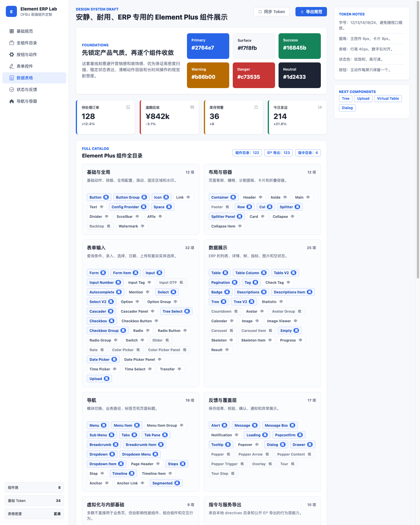Click the Message Box component tag
The image size is (420, 525).
coord(280,425)
